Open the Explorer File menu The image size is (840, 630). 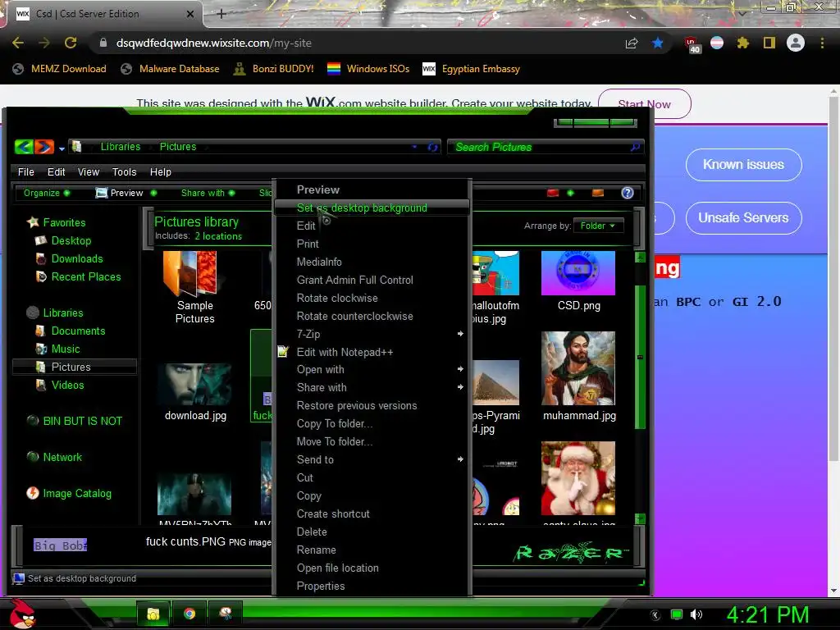pos(25,172)
